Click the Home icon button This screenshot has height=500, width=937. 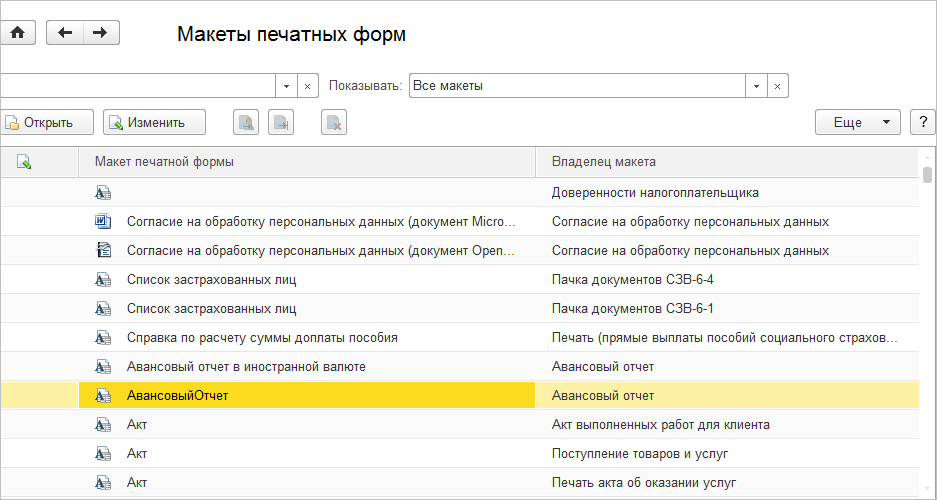[x=17, y=33]
